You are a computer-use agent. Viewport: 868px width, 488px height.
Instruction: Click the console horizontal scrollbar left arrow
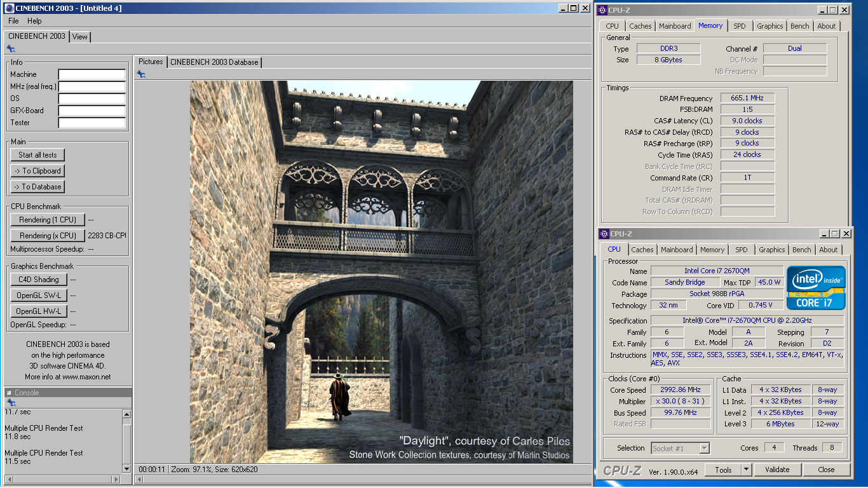click(x=9, y=479)
